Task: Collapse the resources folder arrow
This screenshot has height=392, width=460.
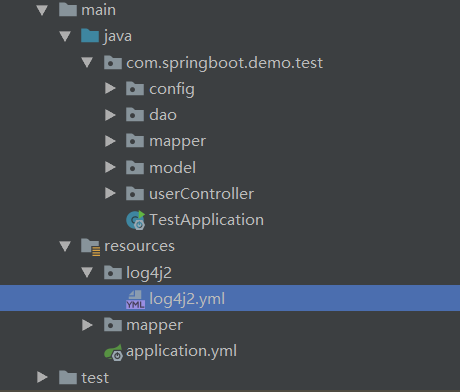Action: tap(65, 246)
